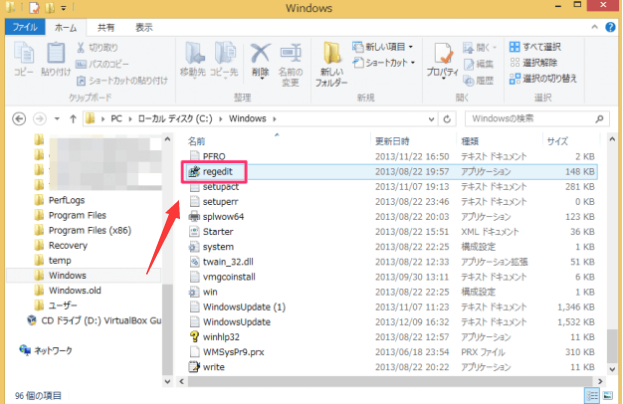Click Edit (編集) in ribbon
623x404 pixels.
(478, 64)
